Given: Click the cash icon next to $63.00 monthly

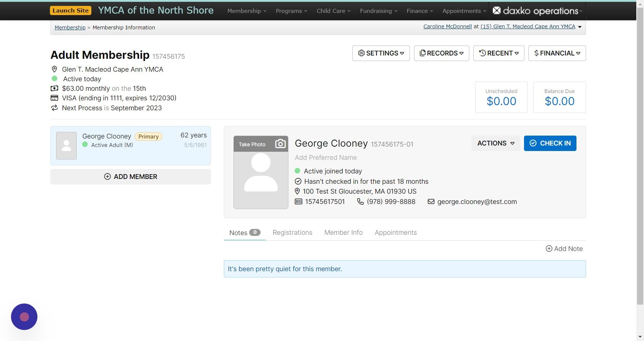Looking at the screenshot, I should pos(54,88).
